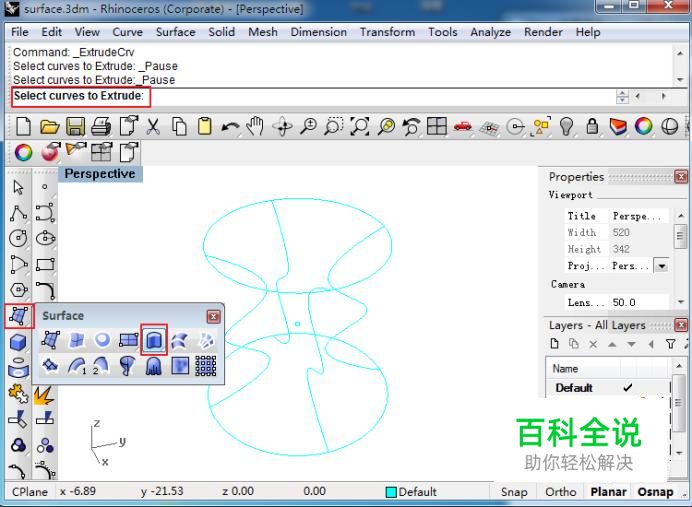Click the Sweep 1 rail icon
The width and height of the screenshot is (692, 507).
(x=77, y=366)
